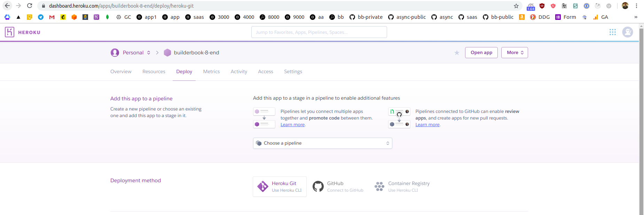The height and width of the screenshot is (215, 644).
Task: Click the browser back arrow
Action: pyautogui.click(x=7, y=6)
